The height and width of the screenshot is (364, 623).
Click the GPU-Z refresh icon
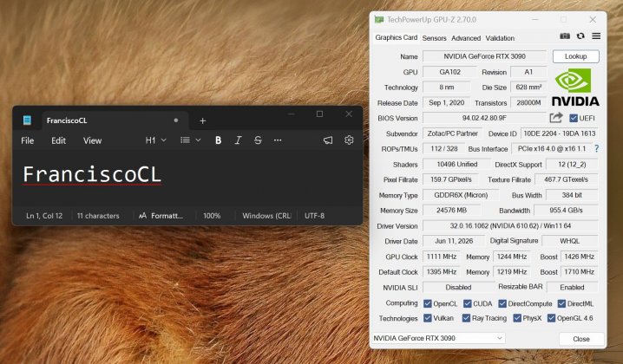(580, 36)
